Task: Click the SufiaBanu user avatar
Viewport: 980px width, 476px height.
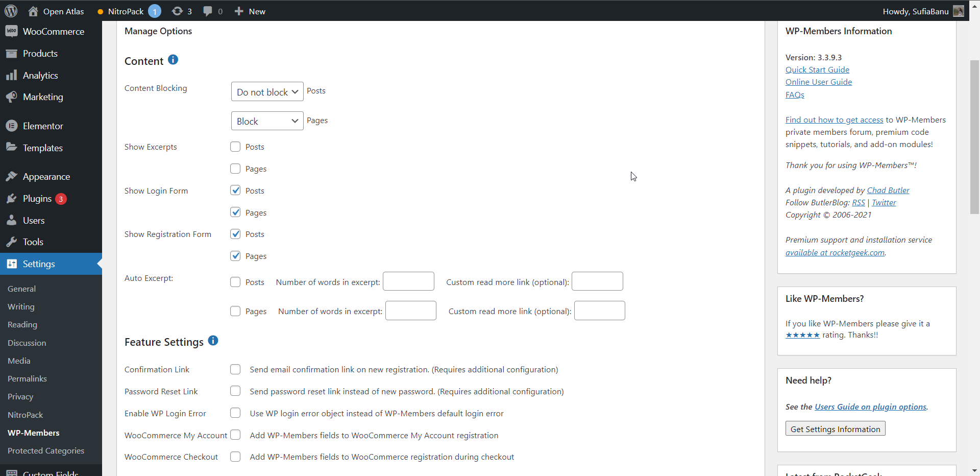Action: 959,11
